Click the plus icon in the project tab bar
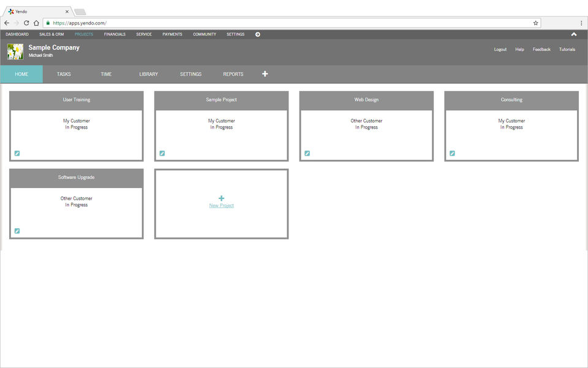This screenshot has height=368, width=588. [265, 74]
